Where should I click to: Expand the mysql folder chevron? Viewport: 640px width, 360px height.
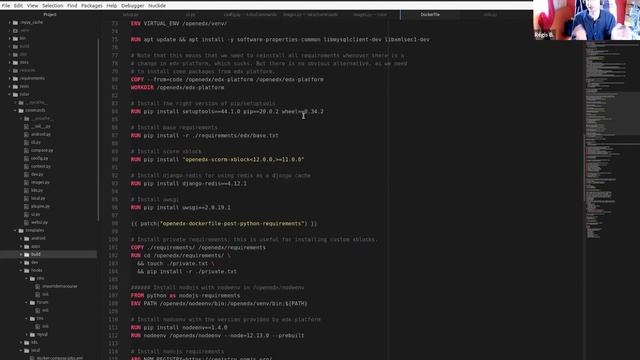[27, 334]
